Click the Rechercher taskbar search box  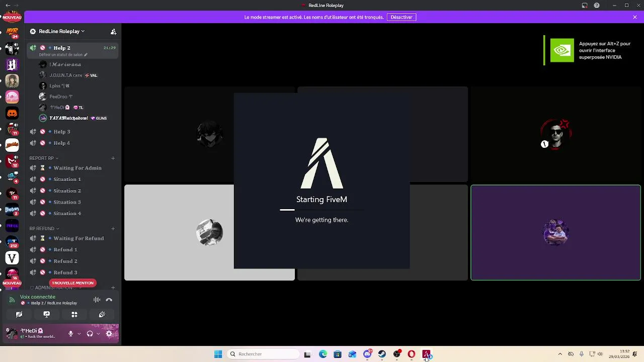click(263, 354)
